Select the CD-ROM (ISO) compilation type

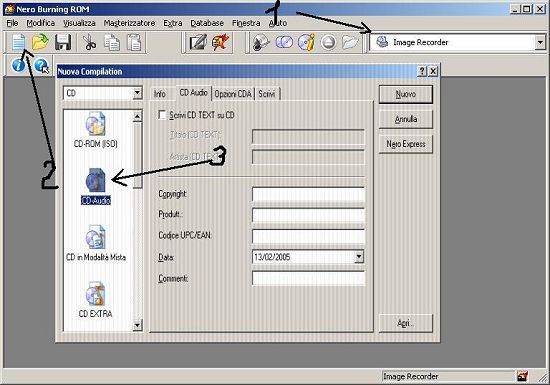coord(95,130)
